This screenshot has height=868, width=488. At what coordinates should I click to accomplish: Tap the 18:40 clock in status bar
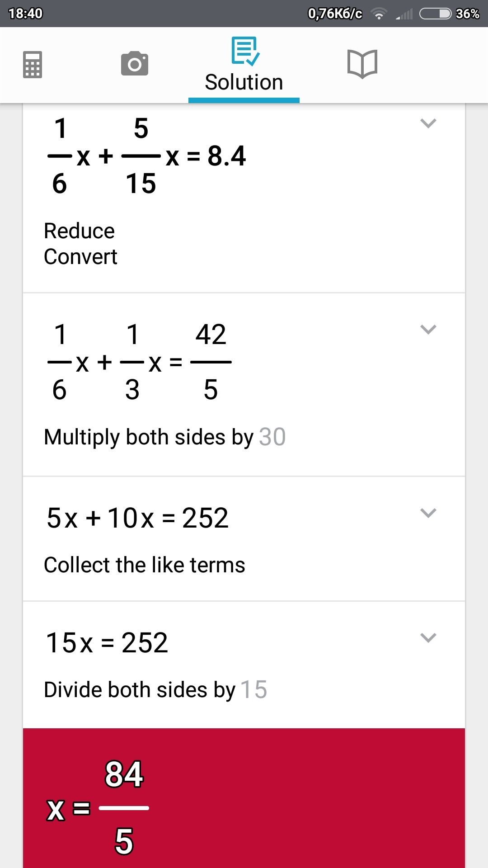tap(26, 14)
